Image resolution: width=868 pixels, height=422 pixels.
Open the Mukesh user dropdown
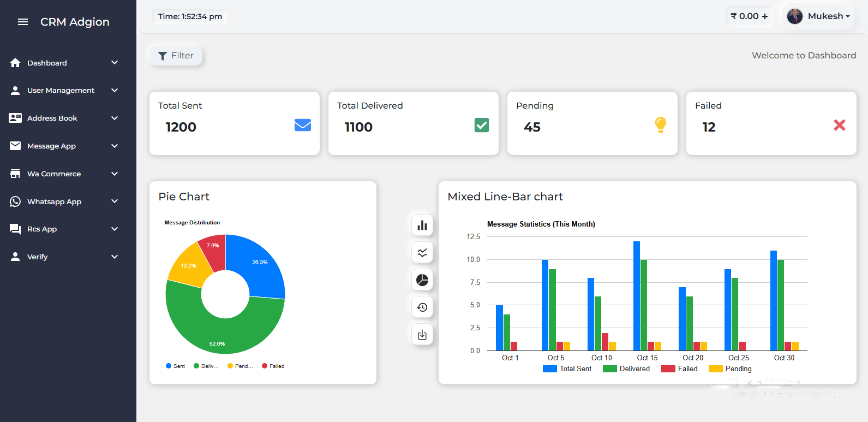click(818, 16)
